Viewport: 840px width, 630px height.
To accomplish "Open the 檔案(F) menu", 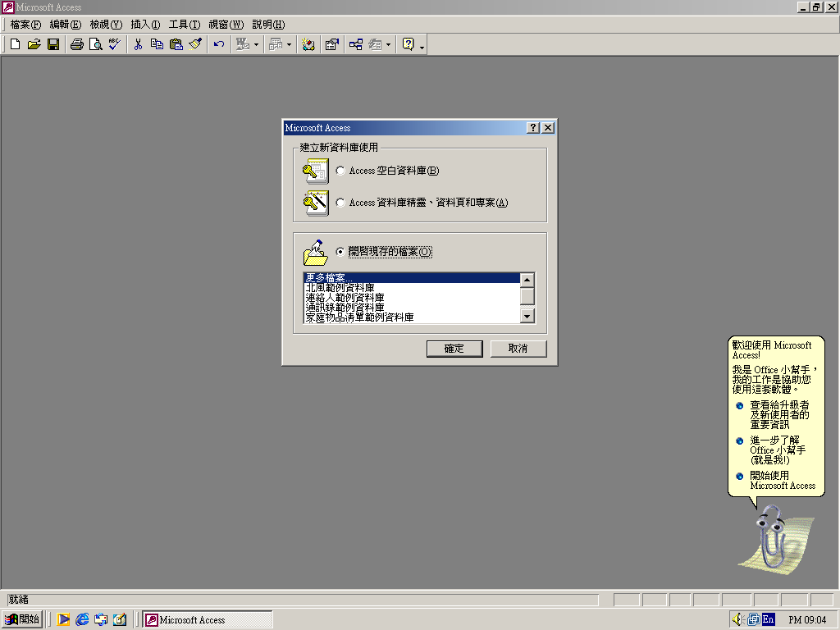I will coord(25,25).
